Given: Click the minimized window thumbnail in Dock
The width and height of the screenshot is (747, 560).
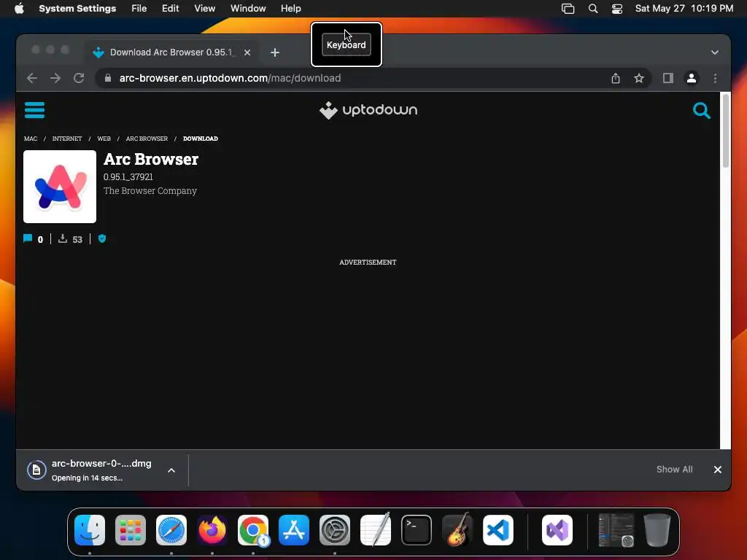Looking at the screenshot, I should point(616,530).
